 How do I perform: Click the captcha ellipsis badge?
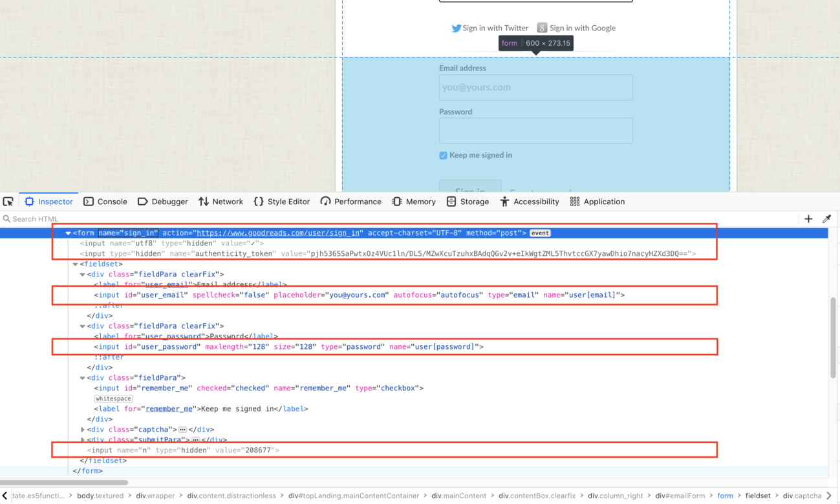pyautogui.click(x=183, y=430)
